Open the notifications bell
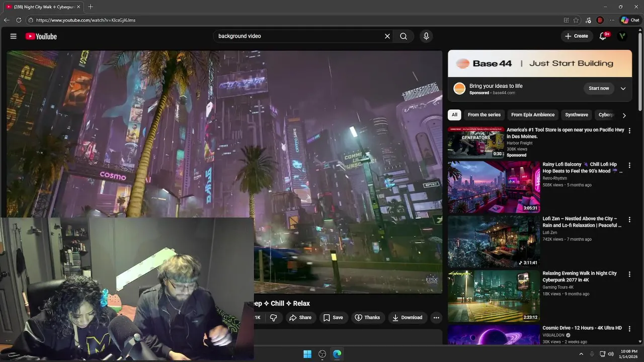The image size is (644, 362). click(603, 36)
